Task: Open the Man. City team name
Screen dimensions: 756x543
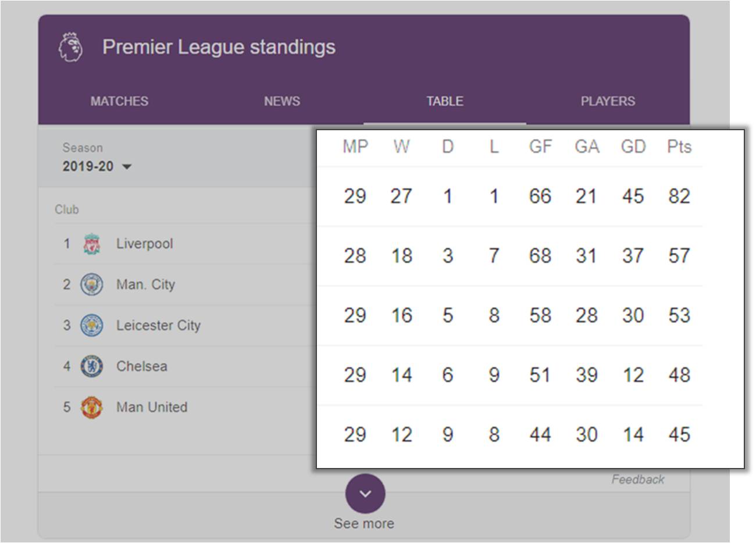Action: coord(145,284)
